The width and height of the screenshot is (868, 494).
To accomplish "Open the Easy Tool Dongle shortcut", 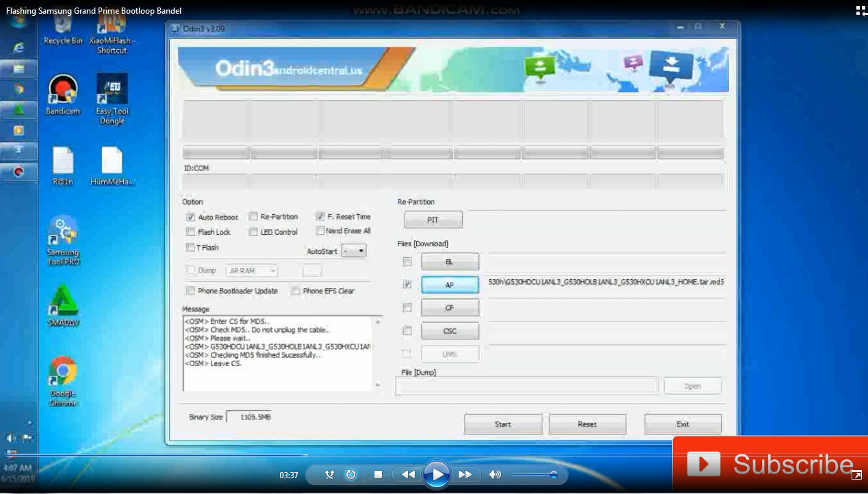I will pos(112,99).
